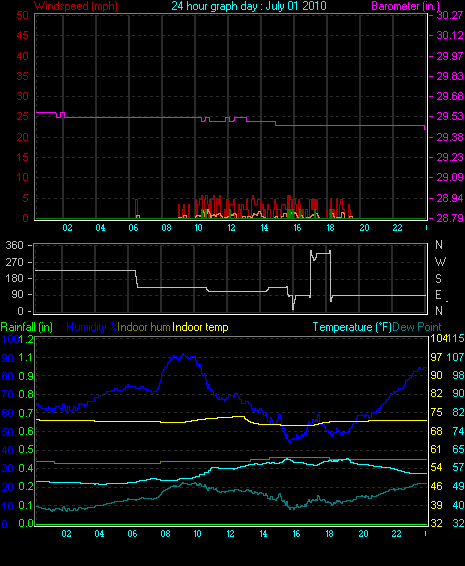Click the magenta '29.83' barometer value
The height and width of the screenshot is (566, 465).
449,76
